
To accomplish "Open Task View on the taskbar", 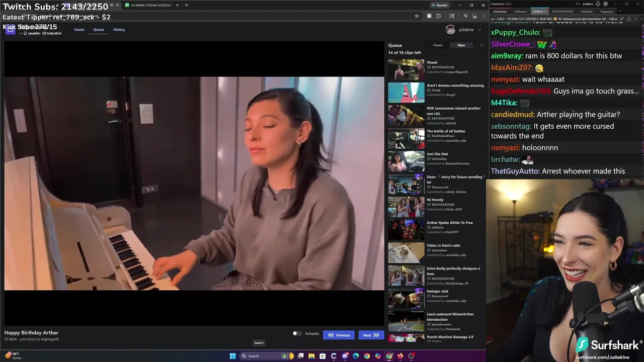I will [300, 356].
